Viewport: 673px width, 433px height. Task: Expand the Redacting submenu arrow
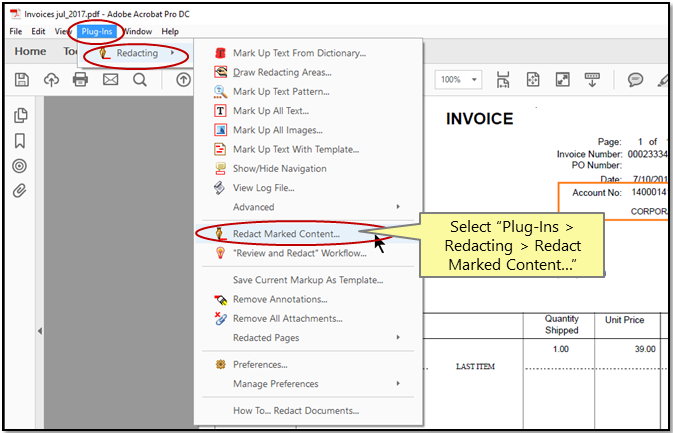(172, 53)
